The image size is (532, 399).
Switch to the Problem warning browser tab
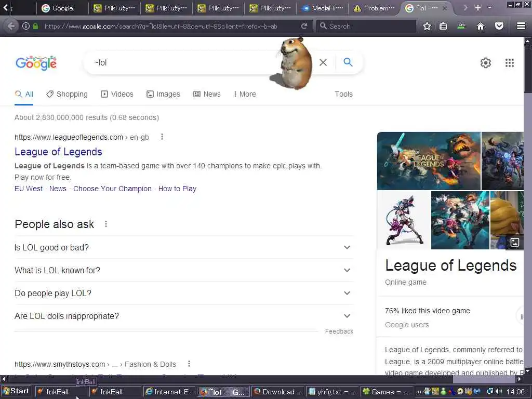375,8
